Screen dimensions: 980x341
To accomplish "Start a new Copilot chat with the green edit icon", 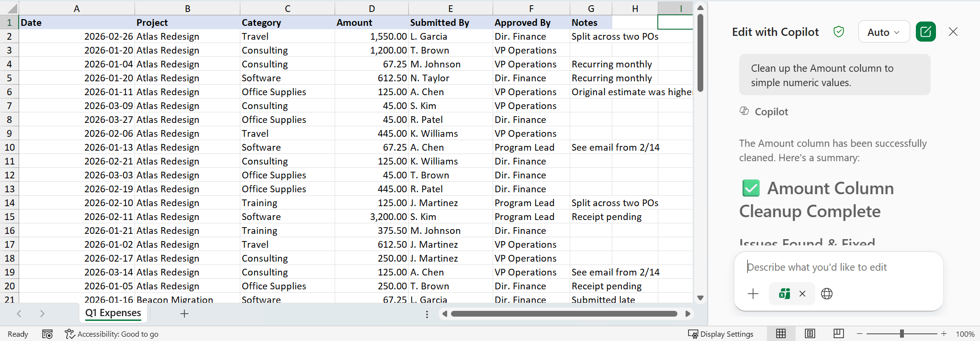I will point(925,32).
